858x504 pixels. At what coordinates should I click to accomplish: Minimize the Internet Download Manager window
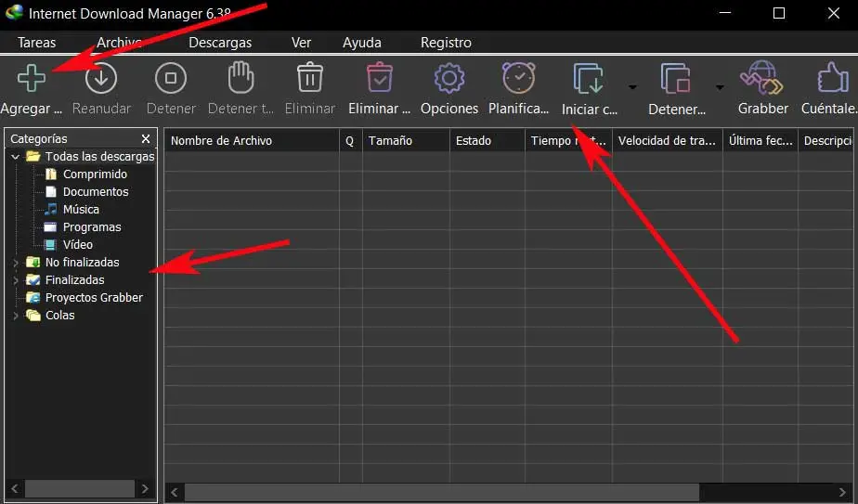[x=725, y=13]
